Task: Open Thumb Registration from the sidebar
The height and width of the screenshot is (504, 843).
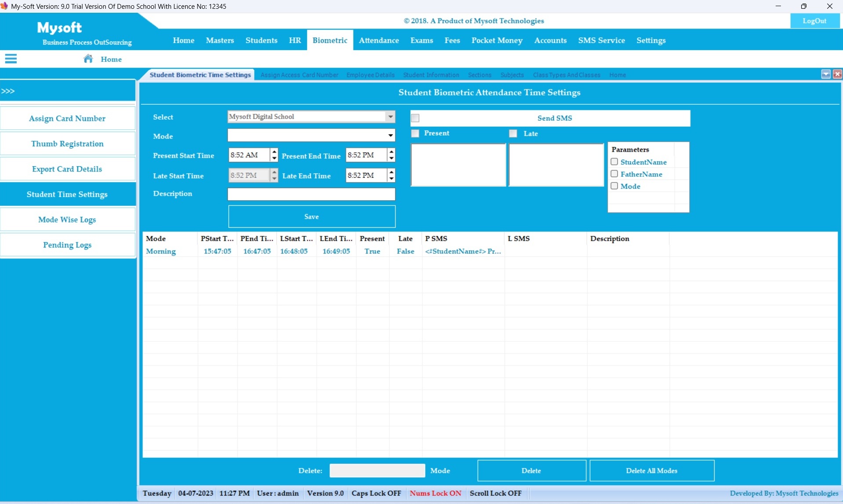Action: 67,144
